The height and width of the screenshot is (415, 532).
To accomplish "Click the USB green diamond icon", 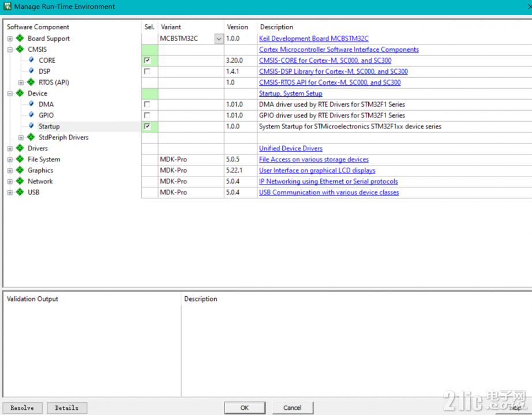I will coord(20,192).
